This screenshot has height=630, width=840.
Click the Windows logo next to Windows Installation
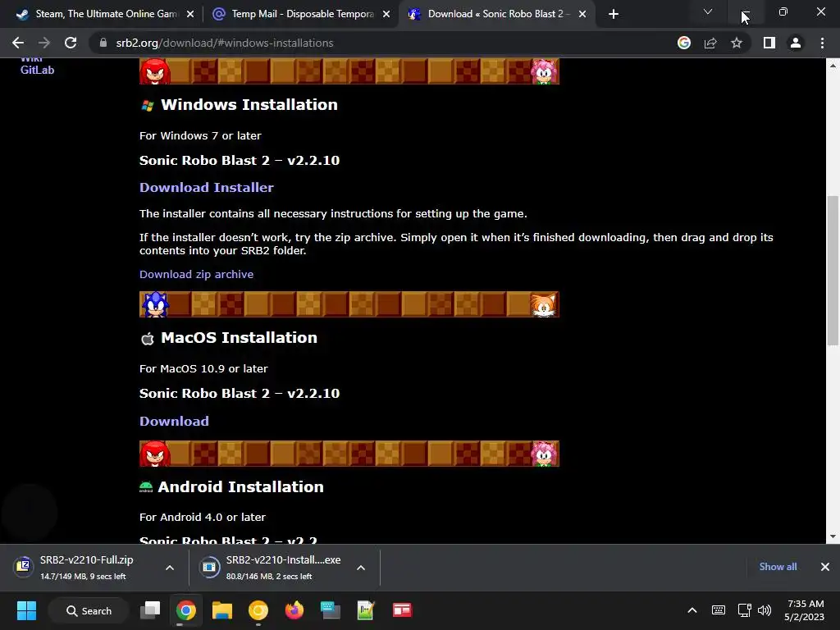tap(148, 106)
